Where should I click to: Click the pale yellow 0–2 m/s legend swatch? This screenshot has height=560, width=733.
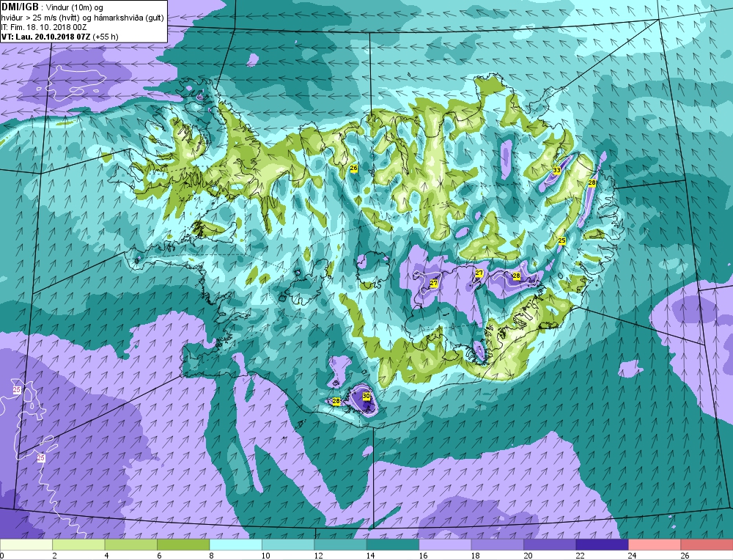tap(26, 545)
